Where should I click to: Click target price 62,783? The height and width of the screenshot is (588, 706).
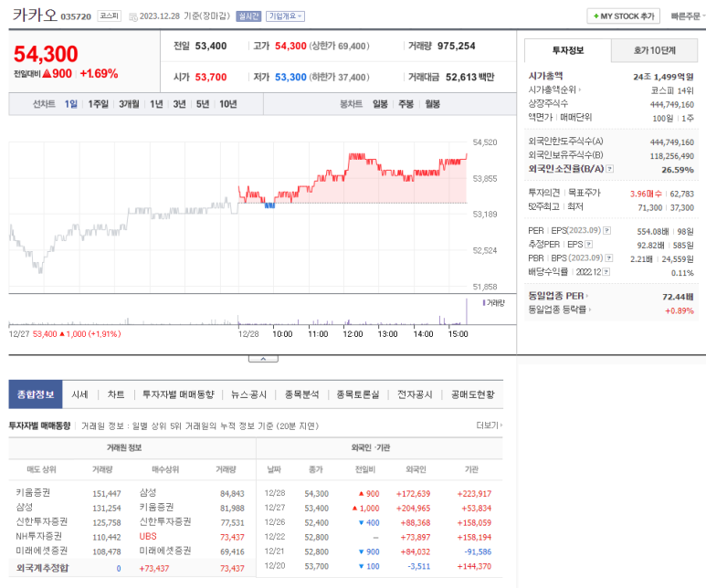click(681, 194)
